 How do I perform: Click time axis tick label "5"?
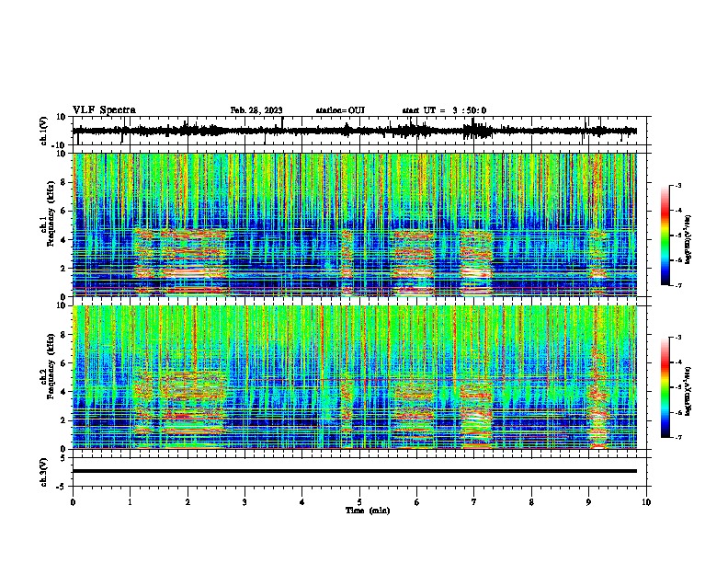click(x=359, y=502)
